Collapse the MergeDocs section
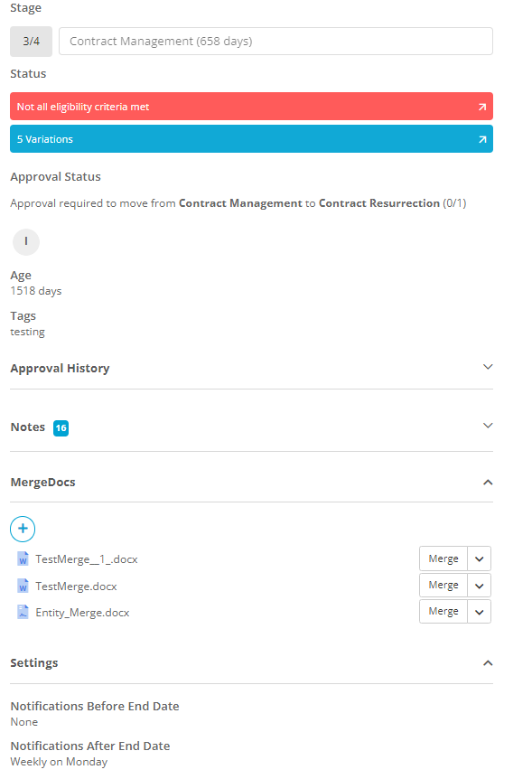532x779 pixels. click(x=488, y=481)
